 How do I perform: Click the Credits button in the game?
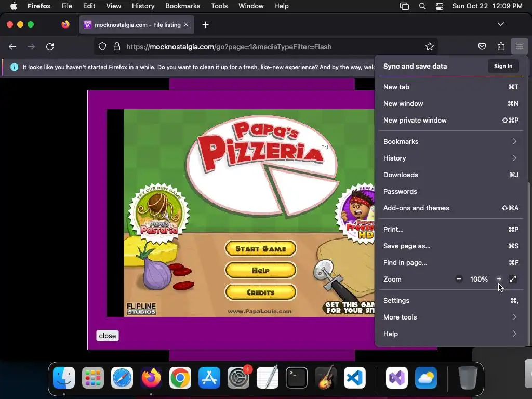point(261,292)
